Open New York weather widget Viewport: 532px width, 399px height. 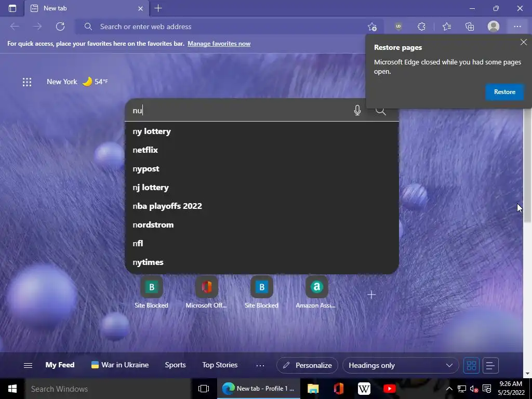pyautogui.click(x=77, y=82)
